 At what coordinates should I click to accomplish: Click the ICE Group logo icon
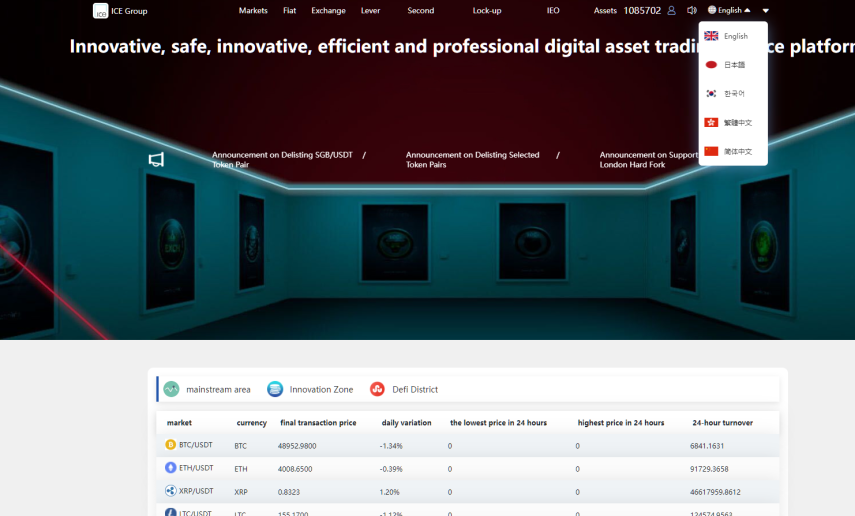pyautogui.click(x=100, y=11)
